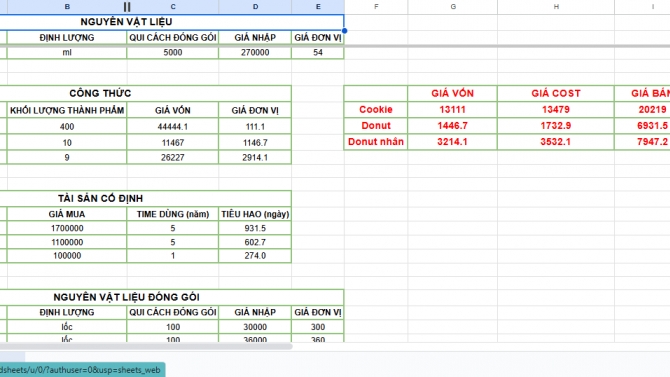Select column H header
670x377 pixels.
(x=556, y=7)
